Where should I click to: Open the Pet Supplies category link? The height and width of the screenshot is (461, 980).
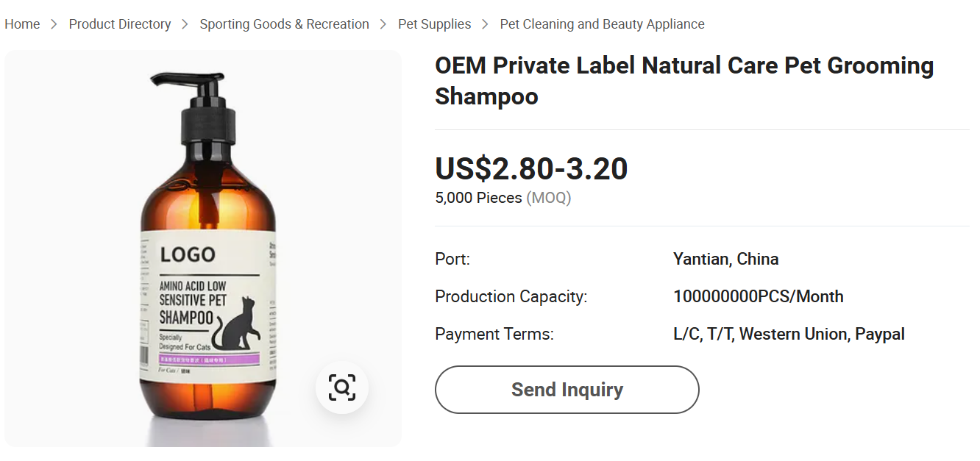[x=434, y=24]
